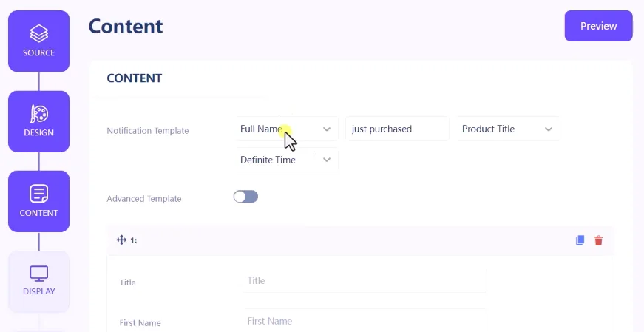644x332 pixels.
Task: Click the First Name input field
Action: pyautogui.click(x=365, y=321)
